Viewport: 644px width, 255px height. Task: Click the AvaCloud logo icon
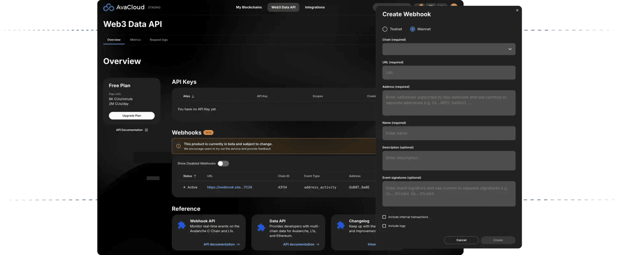pyautogui.click(x=109, y=7)
